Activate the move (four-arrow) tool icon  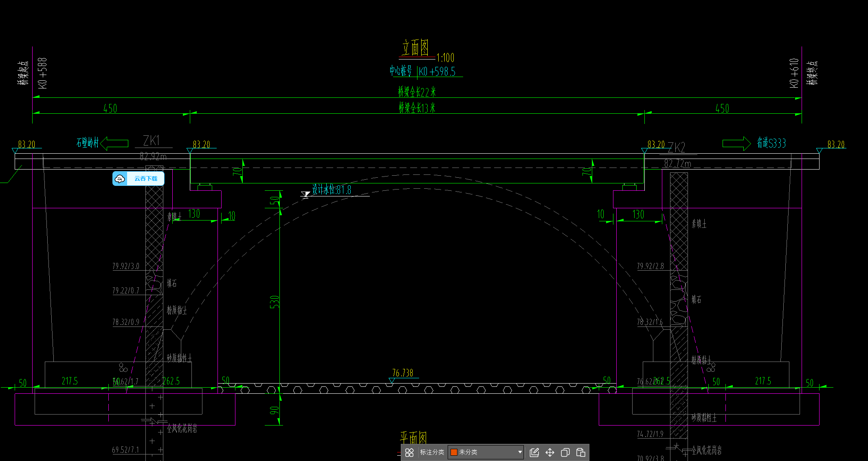550,452
